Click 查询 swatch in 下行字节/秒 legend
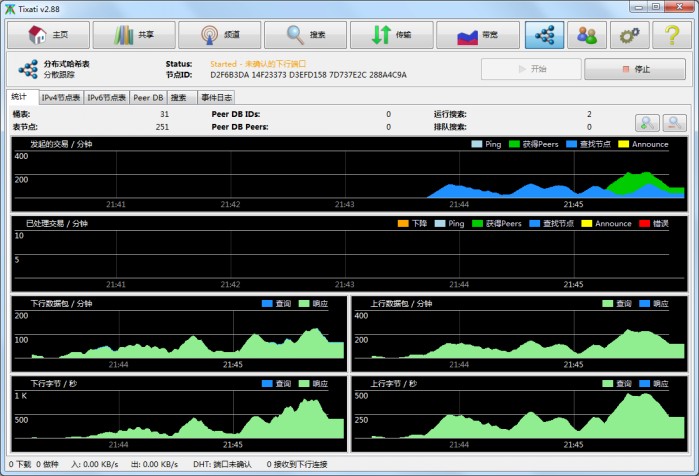Screen dimensions: 699x476 coord(267,383)
